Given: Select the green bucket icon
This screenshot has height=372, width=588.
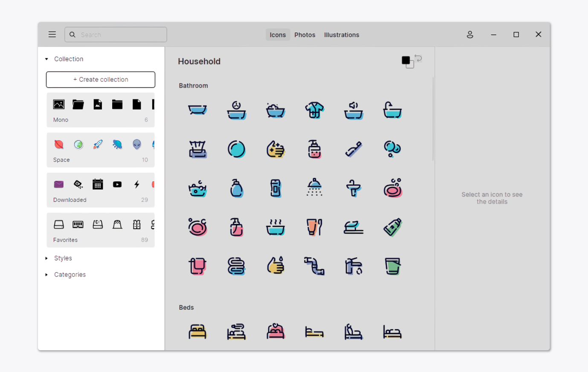Looking at the screenshot, I should [x=392, y=266].
